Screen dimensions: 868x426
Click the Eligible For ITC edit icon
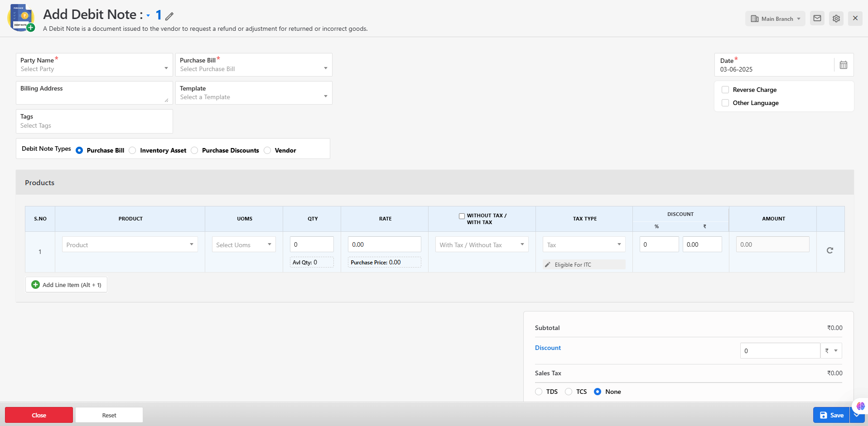tap(548, 265)
